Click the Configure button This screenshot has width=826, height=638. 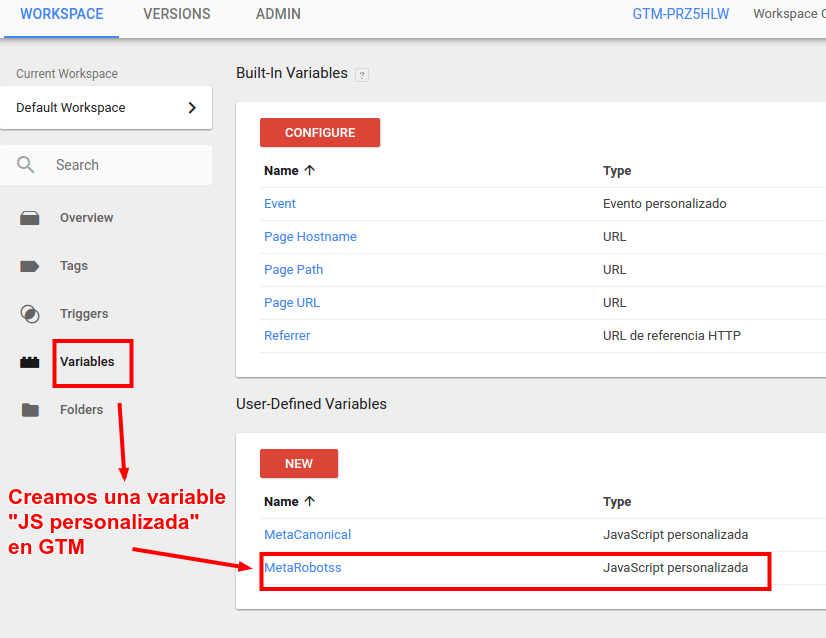320,132
